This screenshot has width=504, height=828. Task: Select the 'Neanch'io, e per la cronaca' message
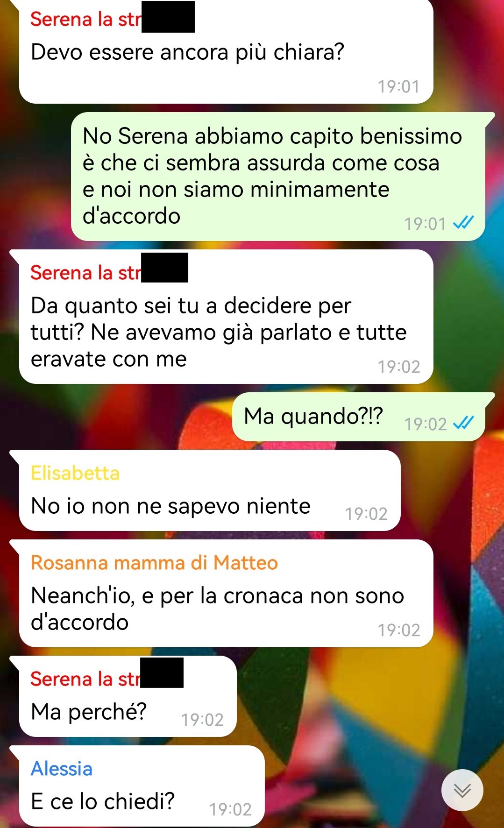click(x=226, y=594)
